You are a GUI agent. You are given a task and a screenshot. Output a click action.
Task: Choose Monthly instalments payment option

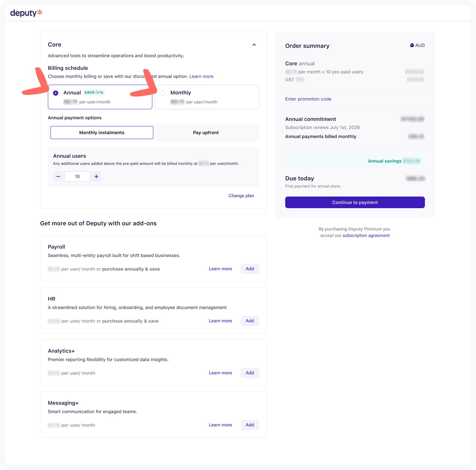point(102,133)
